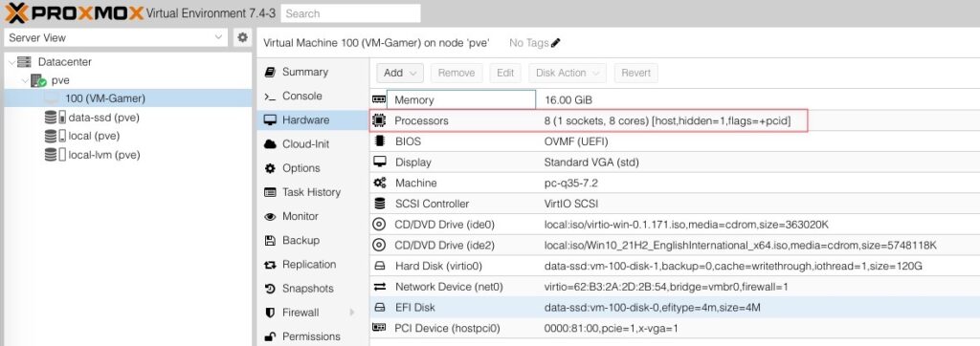
Task: Click the EFI Disk icon
Action: 379,307
